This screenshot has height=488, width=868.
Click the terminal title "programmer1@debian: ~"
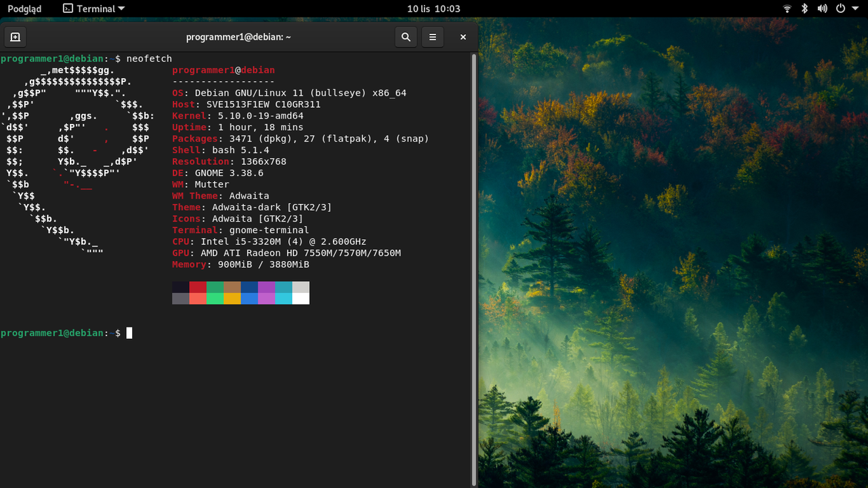tap(239, 37)
